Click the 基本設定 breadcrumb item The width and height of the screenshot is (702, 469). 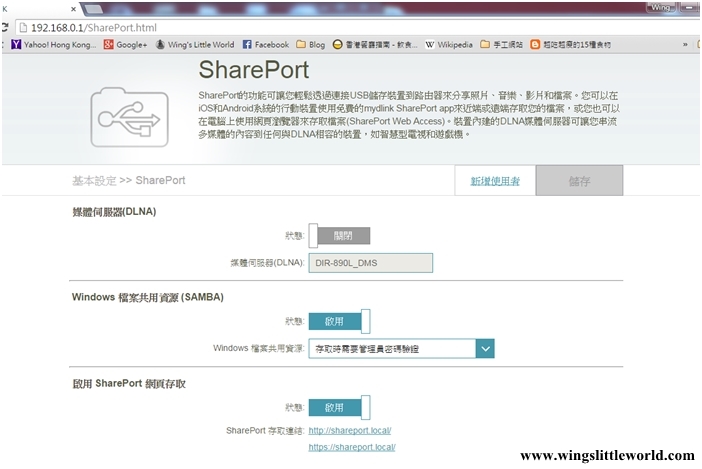click(93, 181)
